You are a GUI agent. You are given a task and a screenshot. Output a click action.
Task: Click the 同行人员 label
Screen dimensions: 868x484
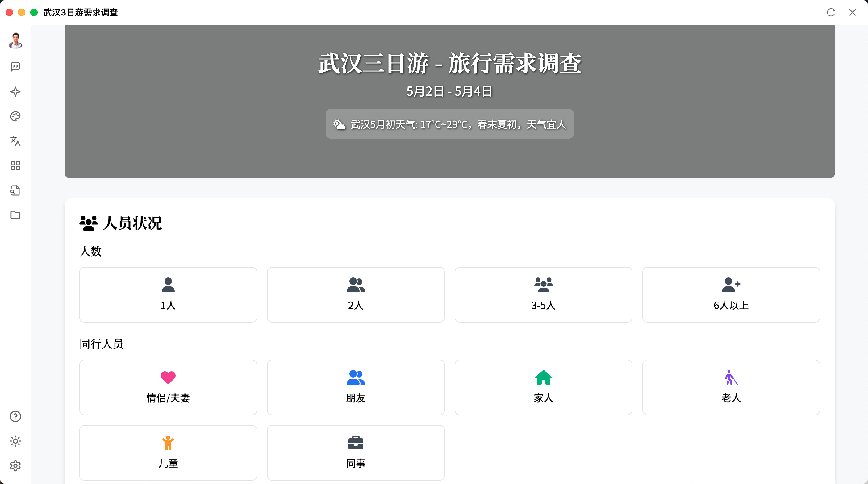point(102,344)
